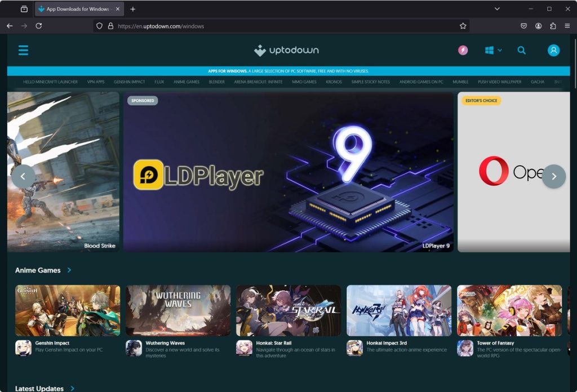Click the Genshin Impact app icon
The width and height of the screenshot is (577, 392).
(x=23, y=348)
